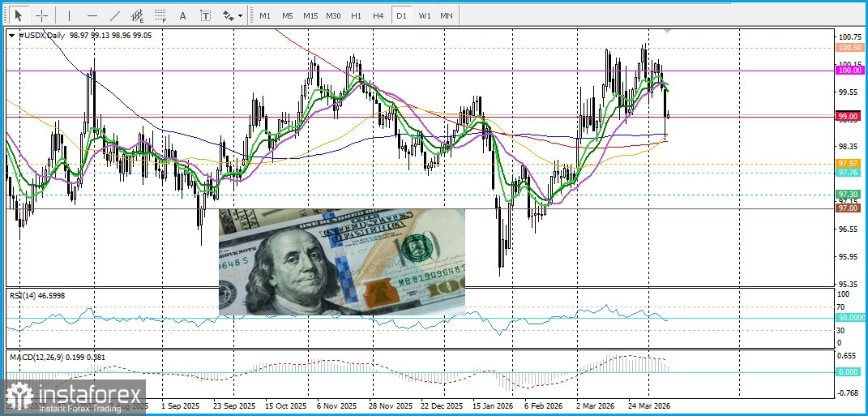Switch chart to H4 timeframe
This screenshot has width=868, height=416.
point(378,15)
